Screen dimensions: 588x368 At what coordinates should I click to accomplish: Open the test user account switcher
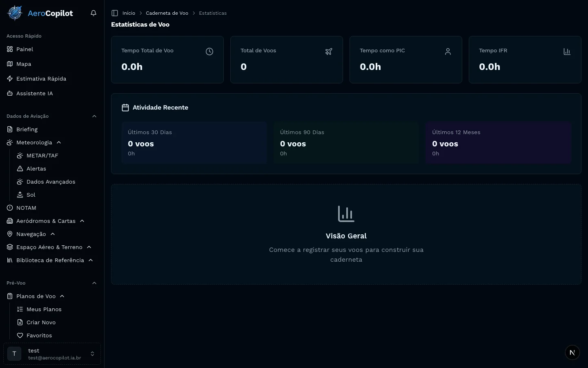(x=52, y=354)
